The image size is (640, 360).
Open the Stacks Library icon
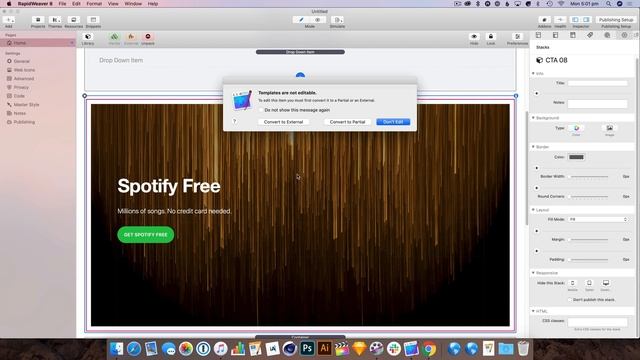click(x=88, y=37)
